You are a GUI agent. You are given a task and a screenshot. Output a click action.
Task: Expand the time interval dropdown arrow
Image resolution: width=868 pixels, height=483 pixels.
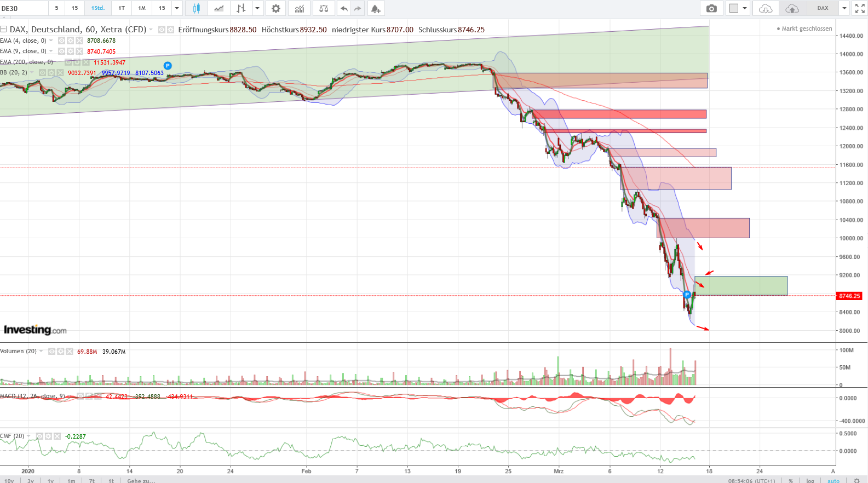177,8
